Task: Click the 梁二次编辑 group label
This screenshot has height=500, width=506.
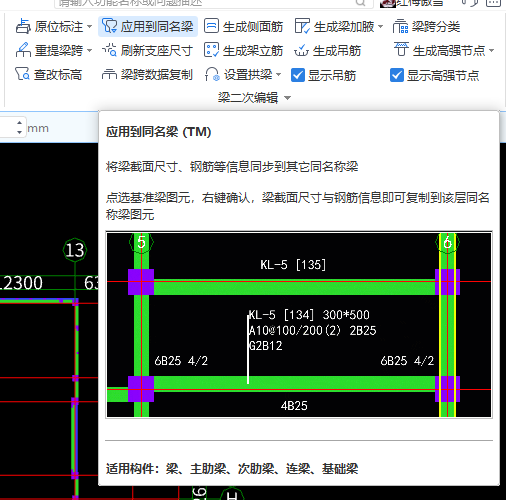Action: click(x=248, y=98)
